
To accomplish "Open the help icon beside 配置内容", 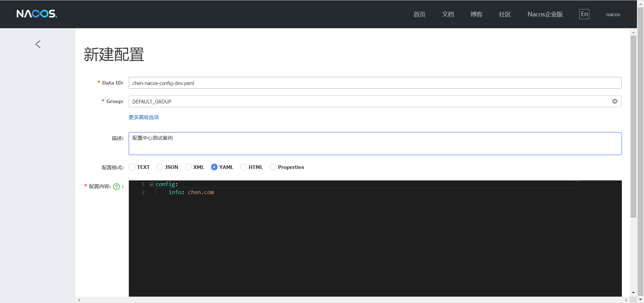I will (116, 186).
